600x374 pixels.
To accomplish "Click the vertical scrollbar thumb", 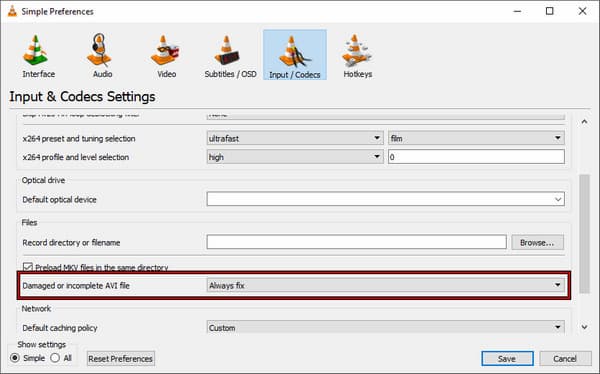I will pyautogui.click(x=584, y=234).
